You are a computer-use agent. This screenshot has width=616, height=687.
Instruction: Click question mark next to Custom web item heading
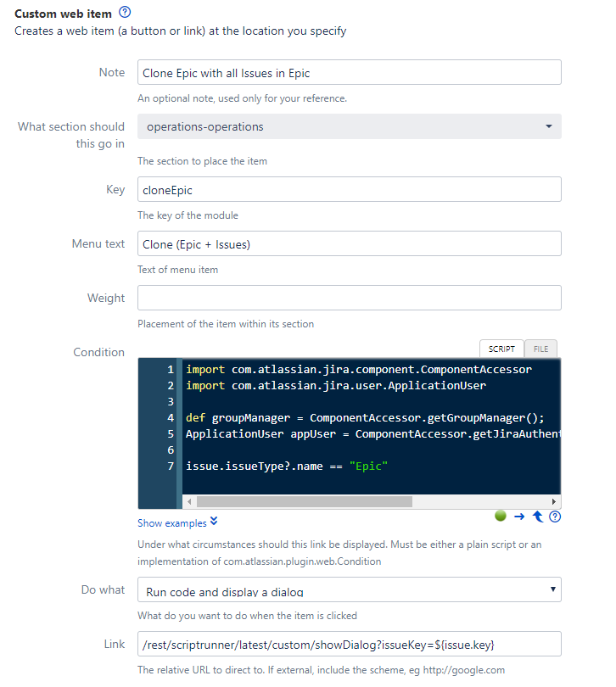[126, 13]
